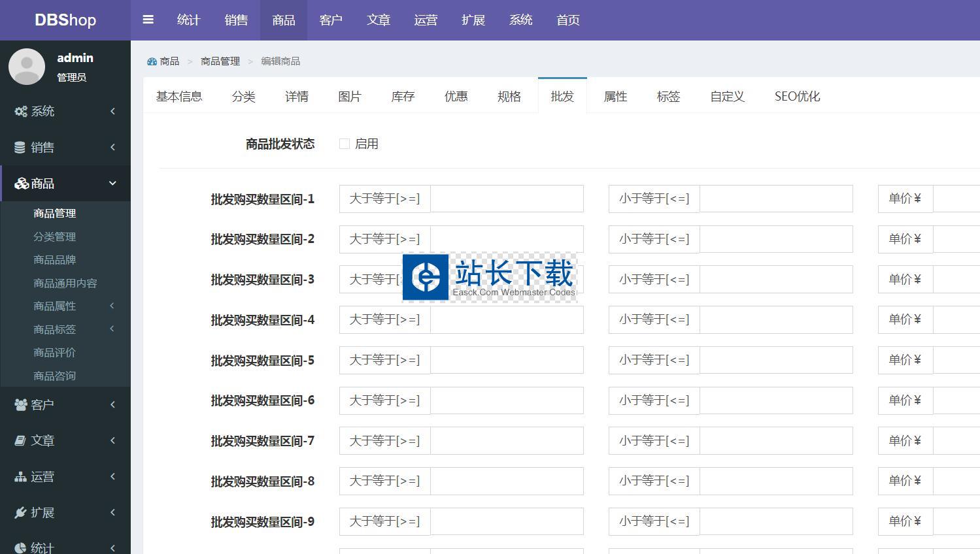The image size is (980, 554).
Task: Click the 客户 users icon in sidebar
Action: click(x=21, y=405)
